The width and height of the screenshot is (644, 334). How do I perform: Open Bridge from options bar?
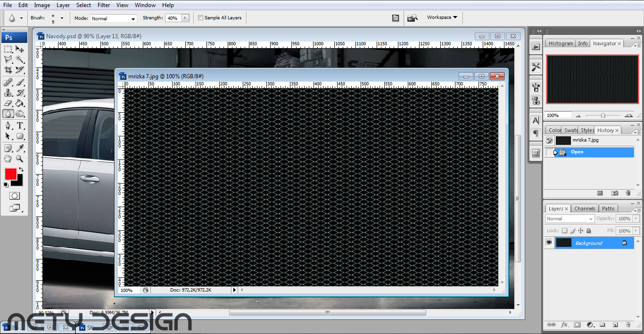coord(412,18)
